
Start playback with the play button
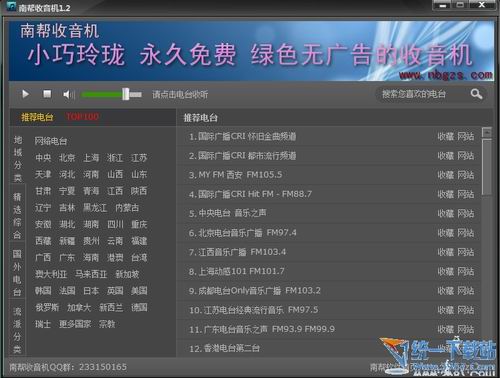[25, 94]
